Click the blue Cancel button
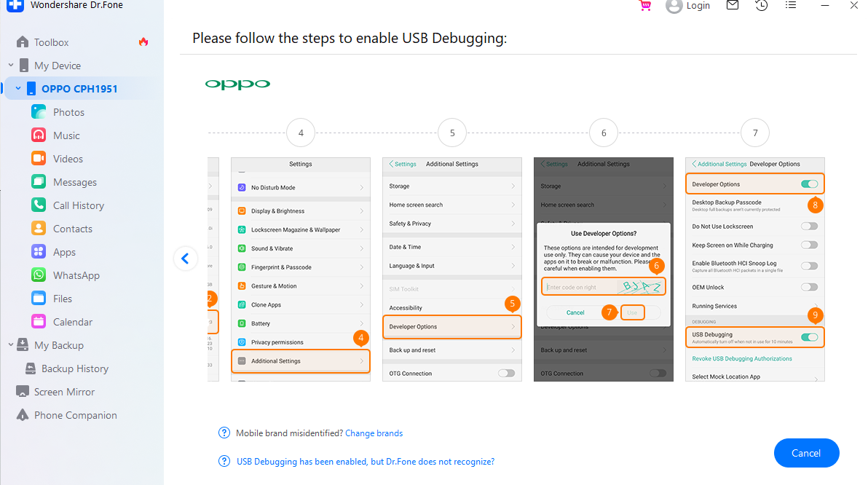This screenshot has width=868, height=485. 806,453
